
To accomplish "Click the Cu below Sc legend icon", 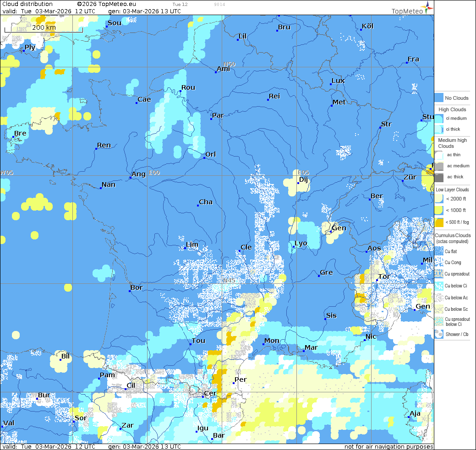I will [439, 309].
